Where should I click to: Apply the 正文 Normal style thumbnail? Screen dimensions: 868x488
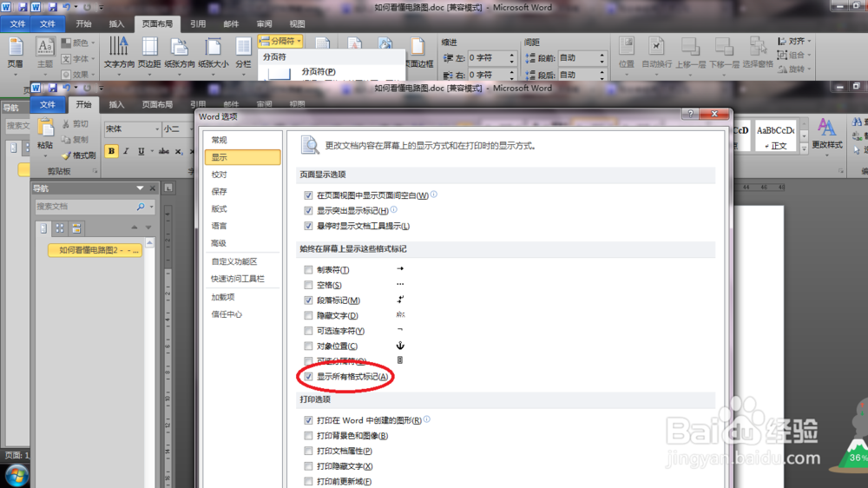pyautogui.click(x=775, y=136)
